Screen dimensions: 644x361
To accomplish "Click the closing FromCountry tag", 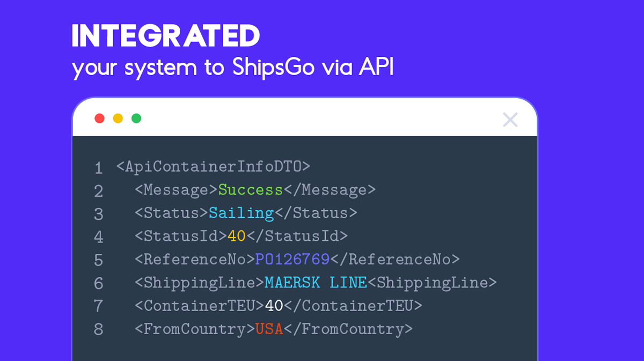I will pyautogui.click(x=348, y=328).
